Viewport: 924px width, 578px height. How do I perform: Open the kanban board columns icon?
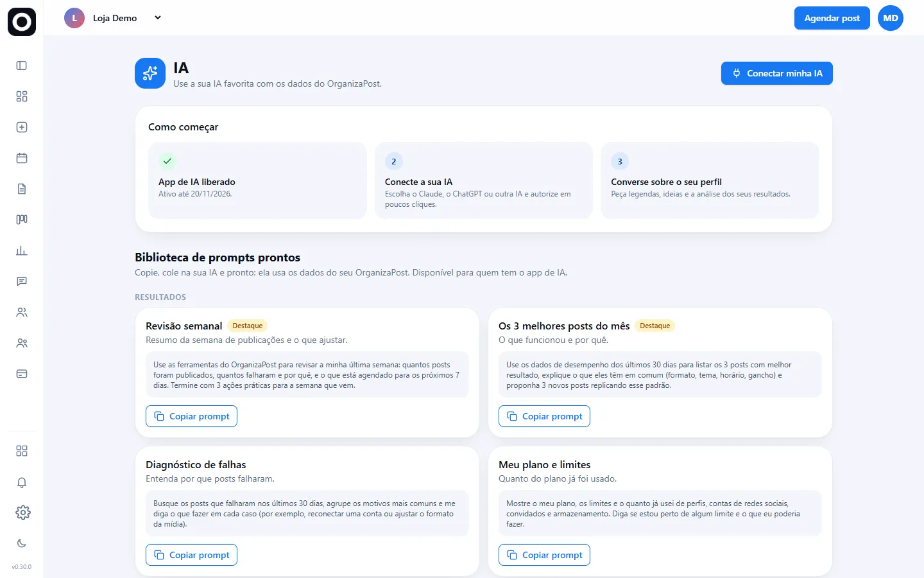click(x=22, y=220)
